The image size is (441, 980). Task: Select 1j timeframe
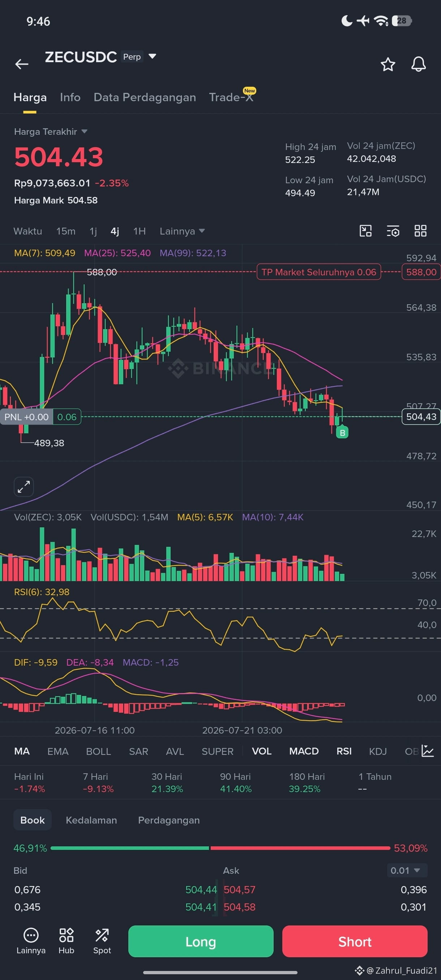pyautogui.click(x=93, y=231)
